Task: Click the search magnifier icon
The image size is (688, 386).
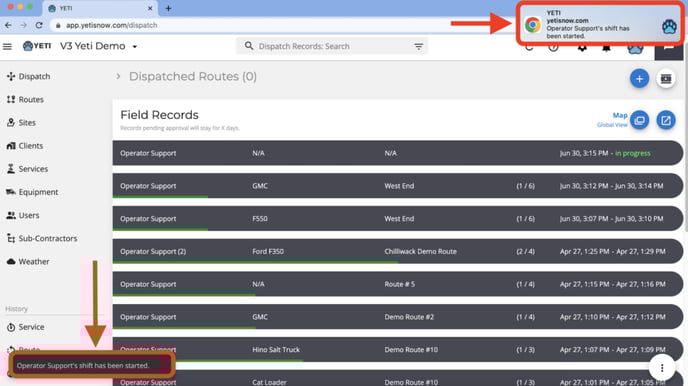Action: coord(249,46)
